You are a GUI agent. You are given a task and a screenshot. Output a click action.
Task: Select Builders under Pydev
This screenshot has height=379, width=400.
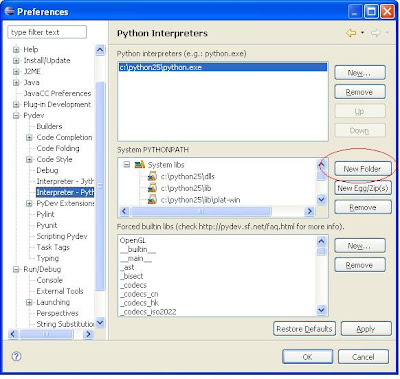pos(49,126)
